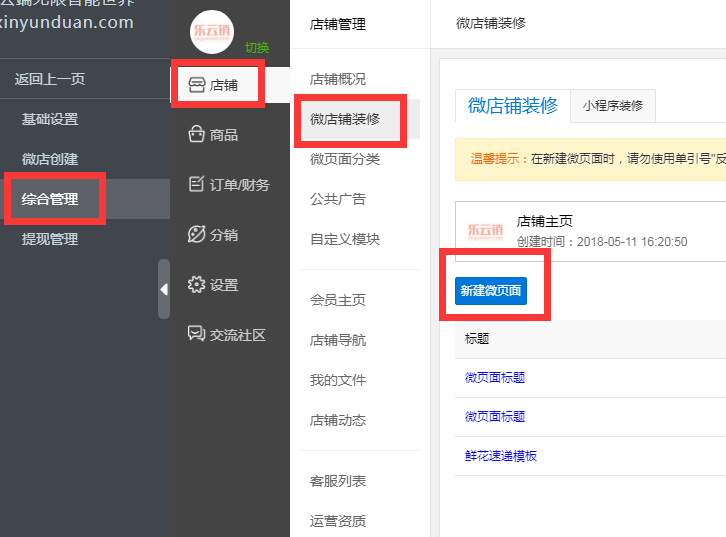Click the 店铺主页 thumbnail image

click(486, 230)
